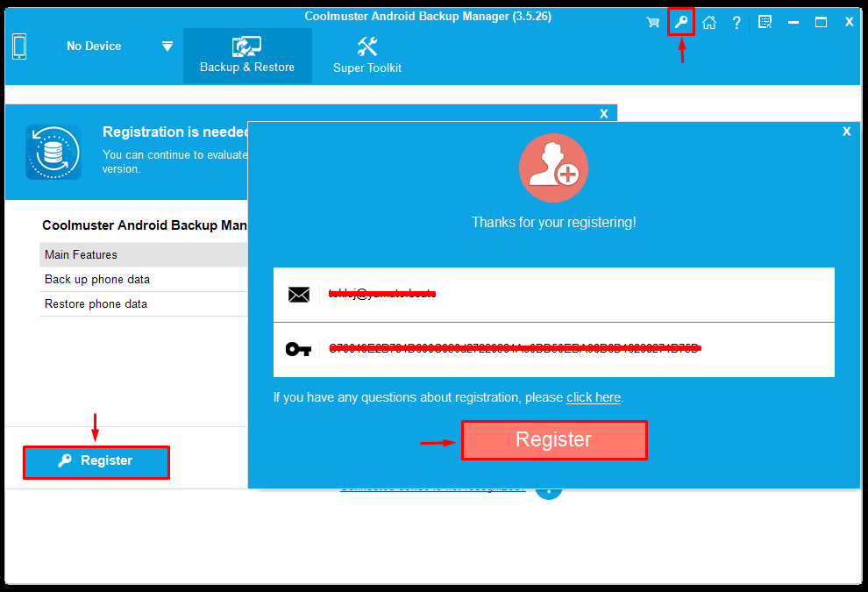The height and width of the screenshot is (592, 868).
Task: Click the database backup icon in registration banner
Action: point(53,152)
